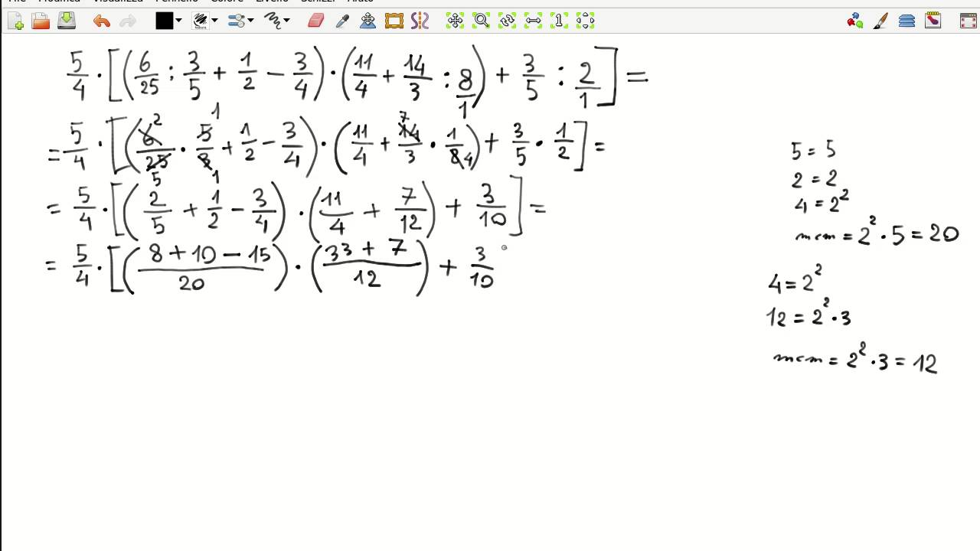
Task: Expand the line mode dropdown arrow
Action: click(286, 21)
